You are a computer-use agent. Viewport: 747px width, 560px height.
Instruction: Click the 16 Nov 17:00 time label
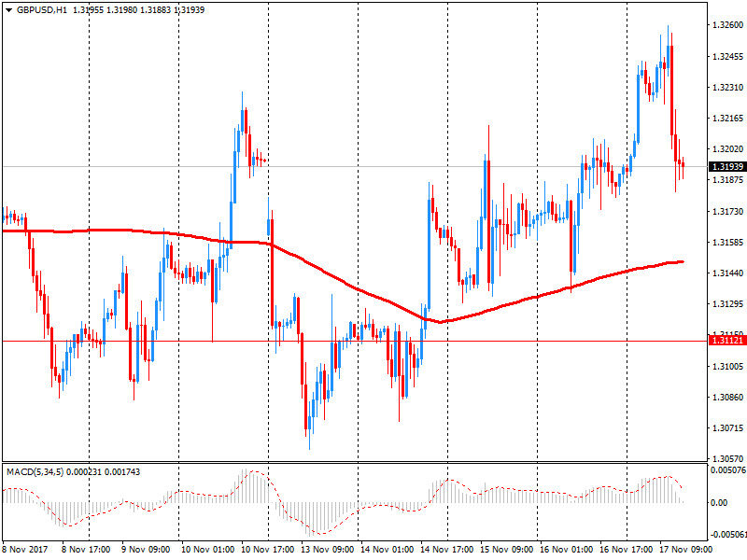(626, 550)
